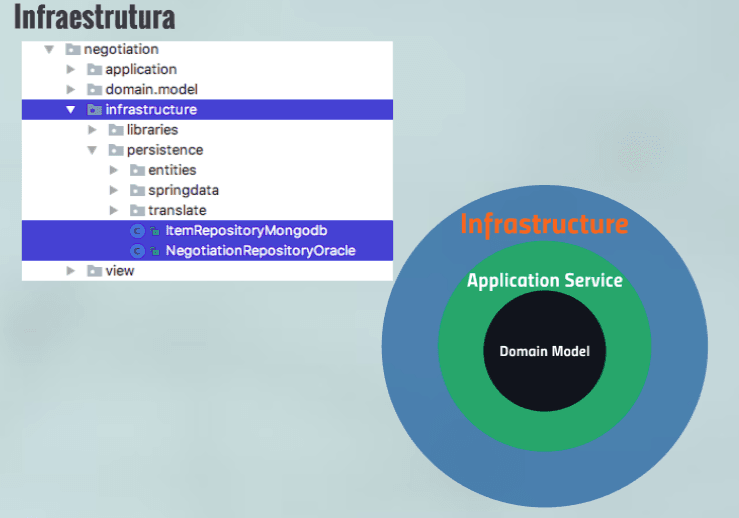Click the entities folder icon
Image resolution: width=739 pixels, height=518 pixels.
pos(138,170)
